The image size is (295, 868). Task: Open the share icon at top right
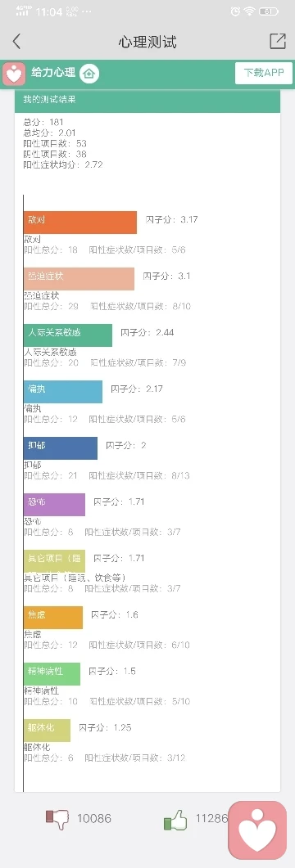click(277, 41)
